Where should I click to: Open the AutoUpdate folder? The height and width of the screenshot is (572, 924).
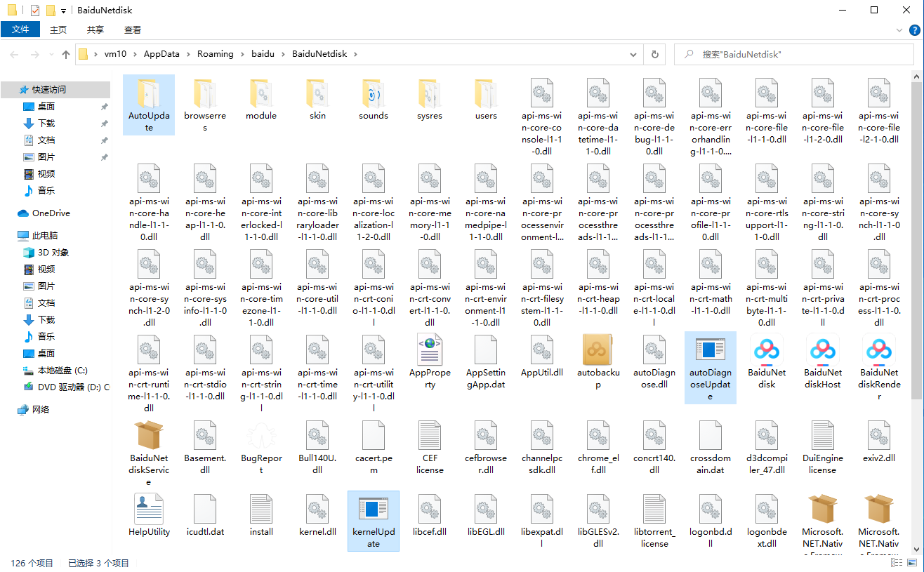[x=149, y=104]
